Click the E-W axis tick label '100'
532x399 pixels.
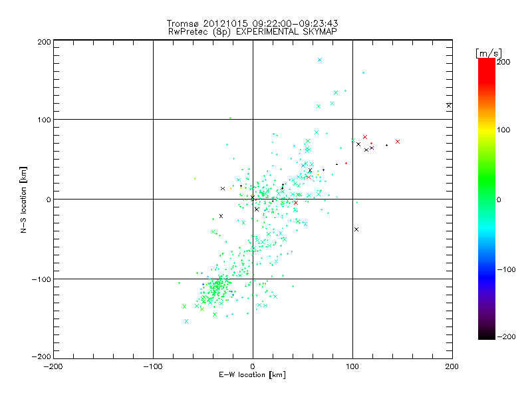[x=352, y=367]
